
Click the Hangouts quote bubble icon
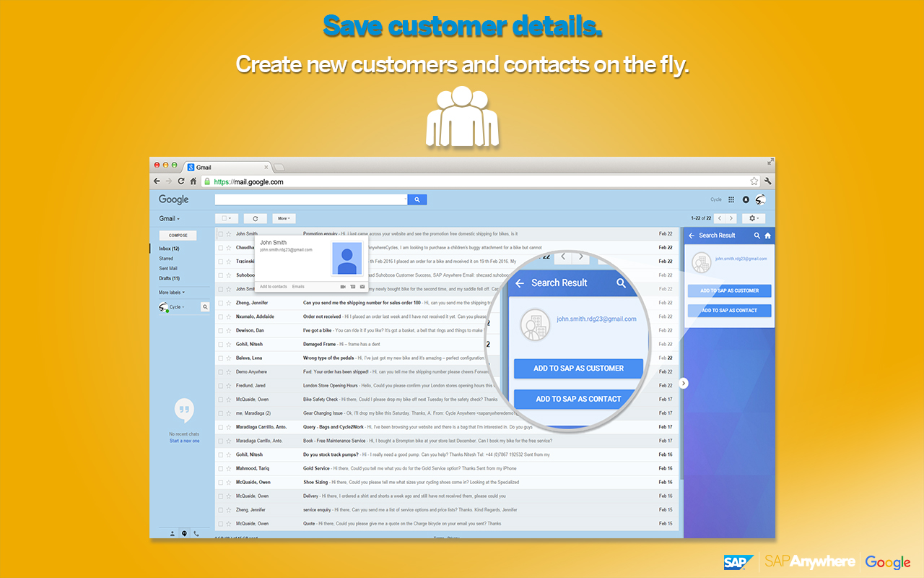(184, 411)
